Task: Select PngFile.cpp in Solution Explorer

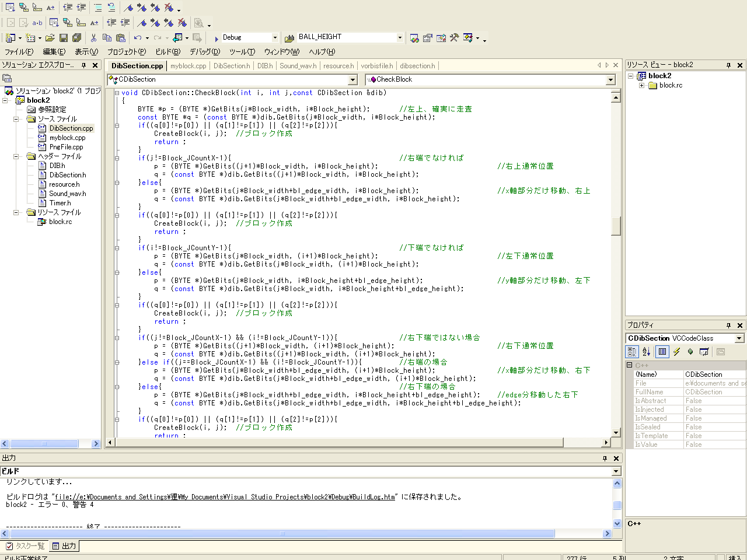Action: (x=66, y=147)
